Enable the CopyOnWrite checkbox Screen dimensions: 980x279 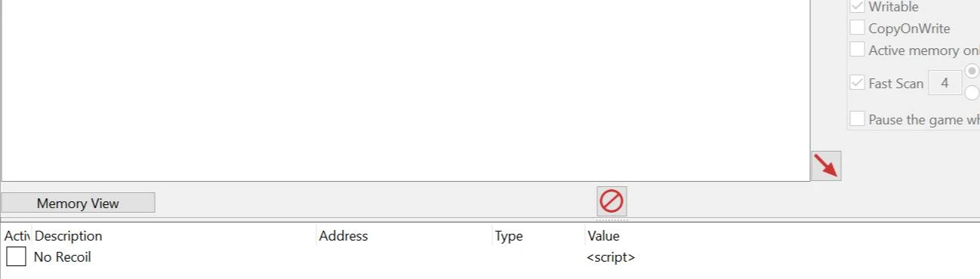(857, 28)
